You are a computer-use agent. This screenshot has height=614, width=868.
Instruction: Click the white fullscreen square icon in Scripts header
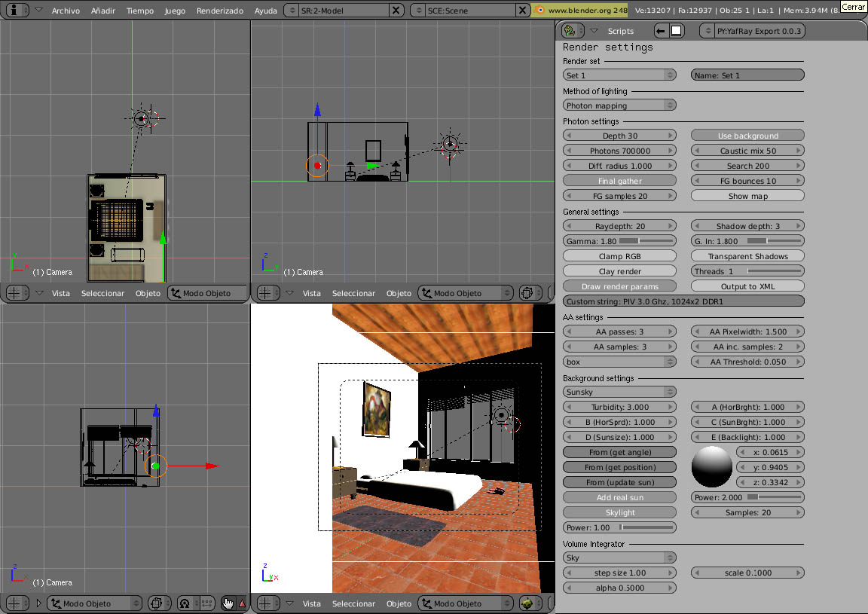click(676, 31)
